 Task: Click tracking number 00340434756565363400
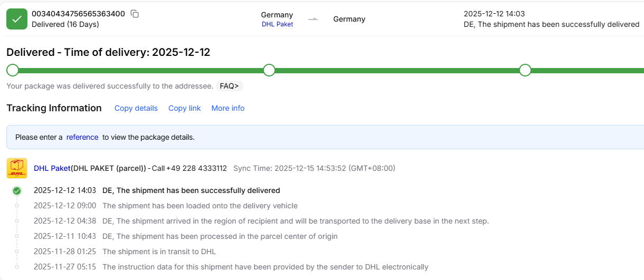point(78,14)
